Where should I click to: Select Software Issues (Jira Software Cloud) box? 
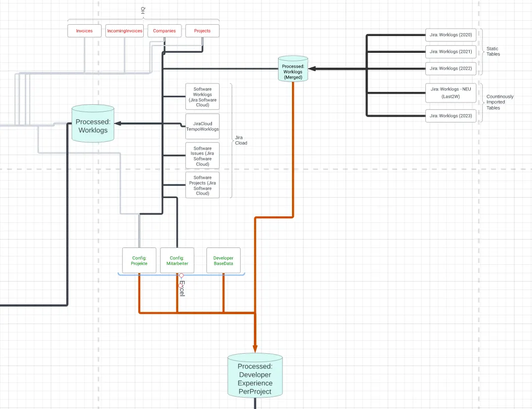click(203, 156)
